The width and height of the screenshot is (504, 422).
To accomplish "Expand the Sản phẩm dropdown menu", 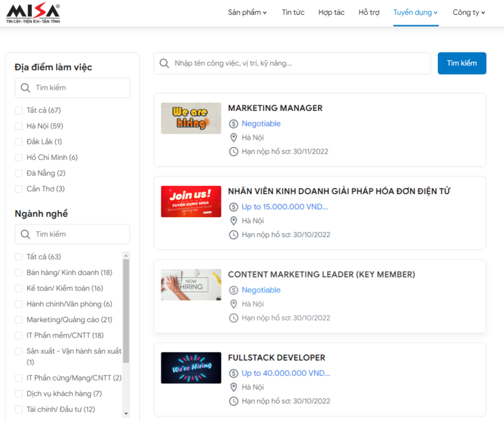I will point(247,12).
